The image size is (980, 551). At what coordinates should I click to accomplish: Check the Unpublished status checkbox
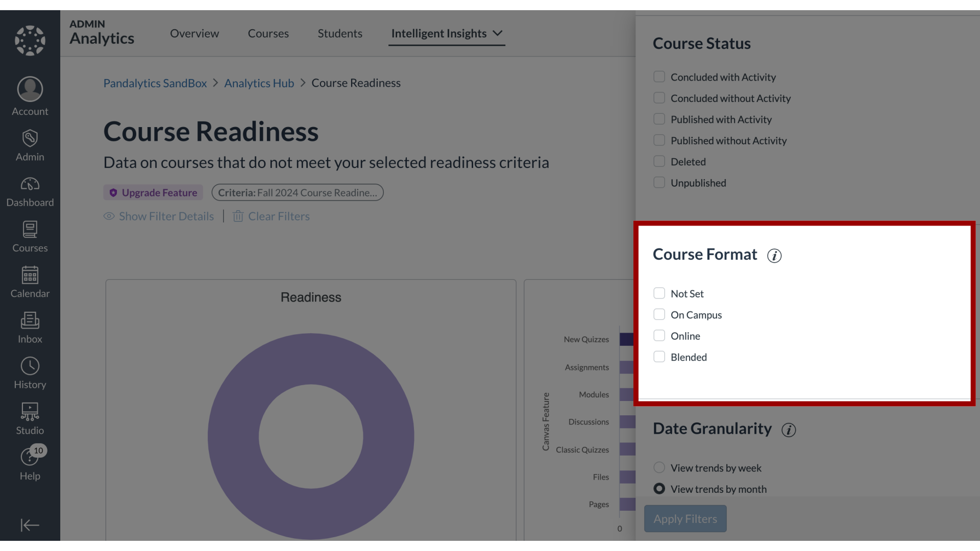click(x=659, y=183)
